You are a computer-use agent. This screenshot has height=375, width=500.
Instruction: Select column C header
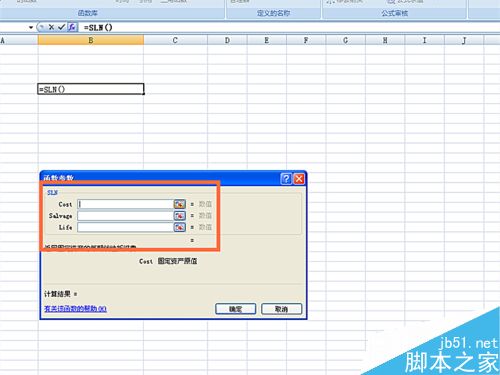click(x=175, y=40)
